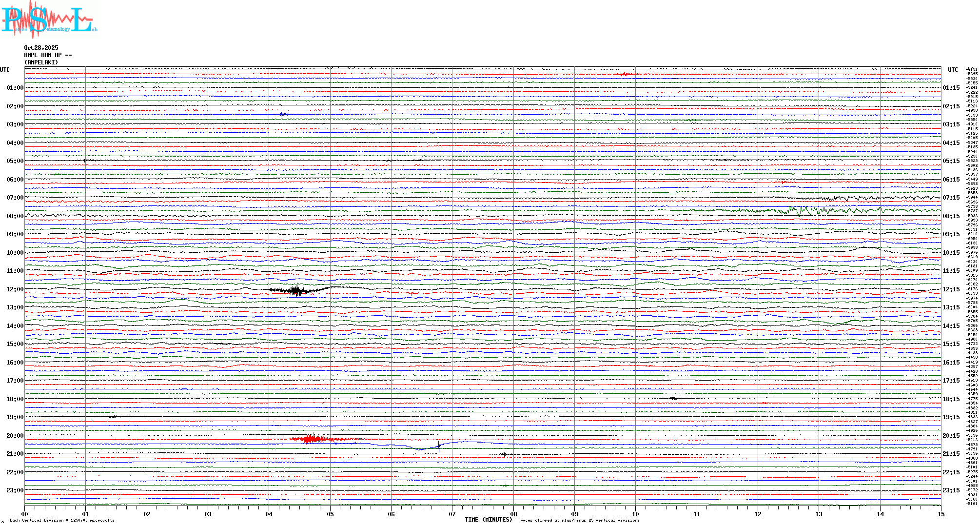Click the right UTC axis label
The width and height of the screenshot is (980, 527).
click(x=953, y=70)
